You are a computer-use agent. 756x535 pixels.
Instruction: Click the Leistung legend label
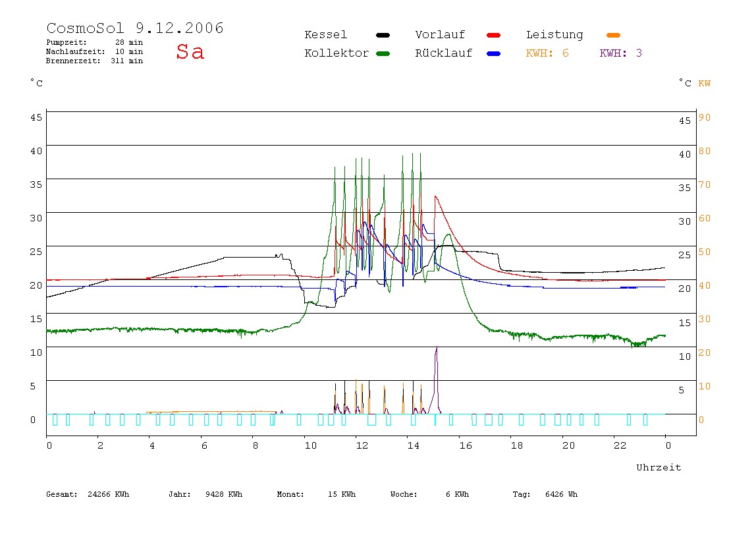tap(554, 35)
